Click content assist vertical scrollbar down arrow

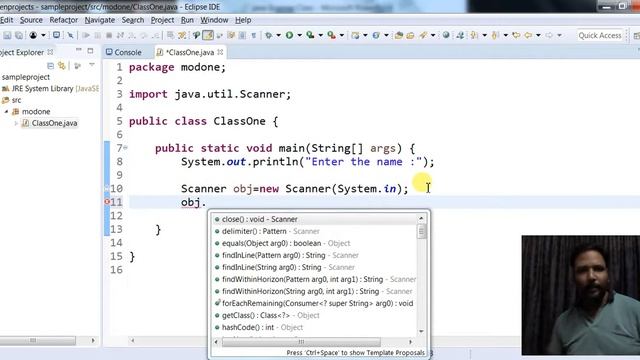pos(421,331)
